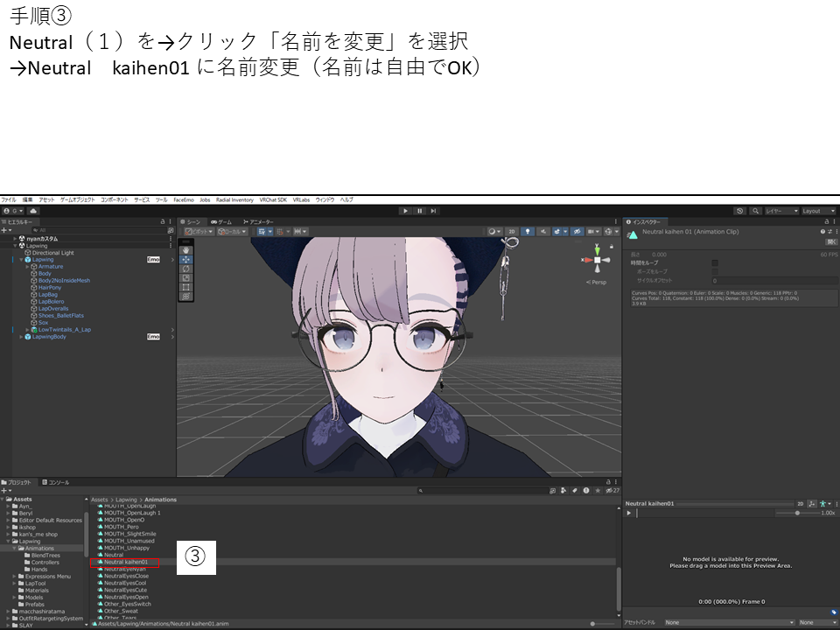Expand the Armature object in hierarchy
The image size is (840, 630).
click(27, 267)
